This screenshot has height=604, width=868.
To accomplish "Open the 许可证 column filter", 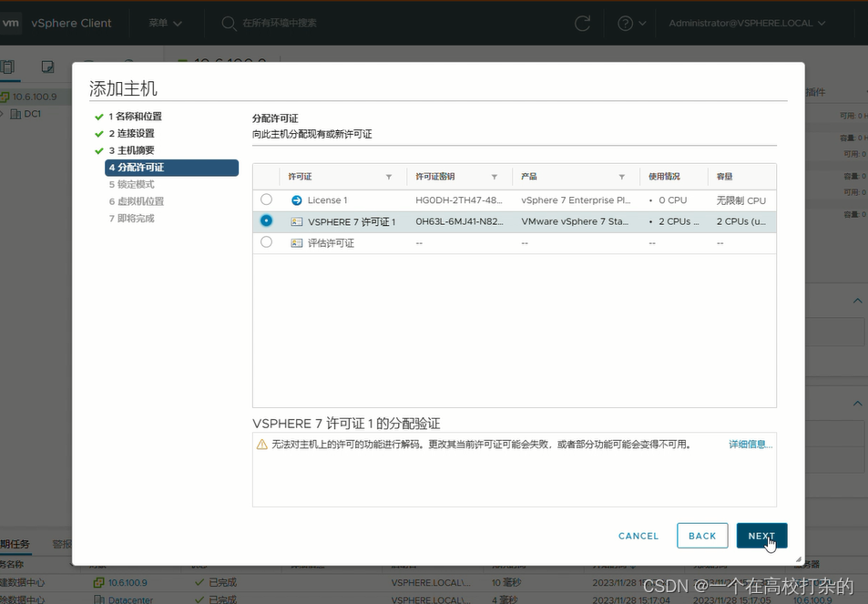I will [389, 177].
